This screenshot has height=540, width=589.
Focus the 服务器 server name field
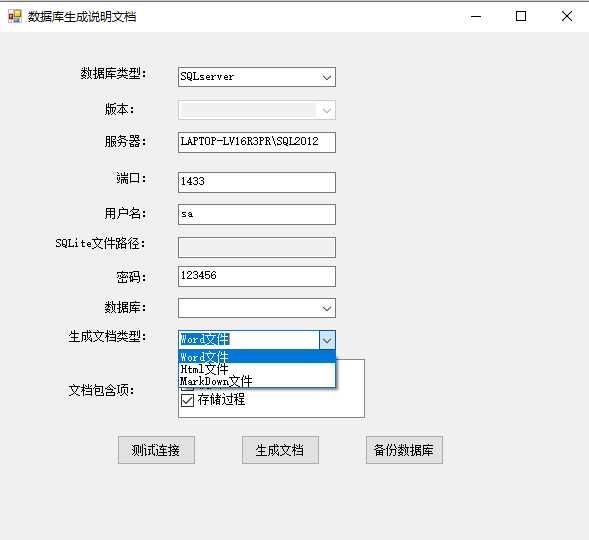coord(257,142)
